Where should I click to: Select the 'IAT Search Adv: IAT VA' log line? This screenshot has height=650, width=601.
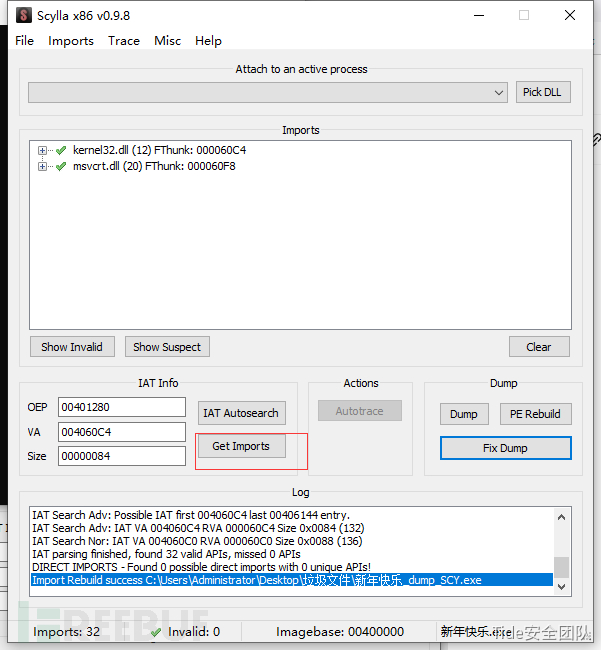(x=198, y=528)
